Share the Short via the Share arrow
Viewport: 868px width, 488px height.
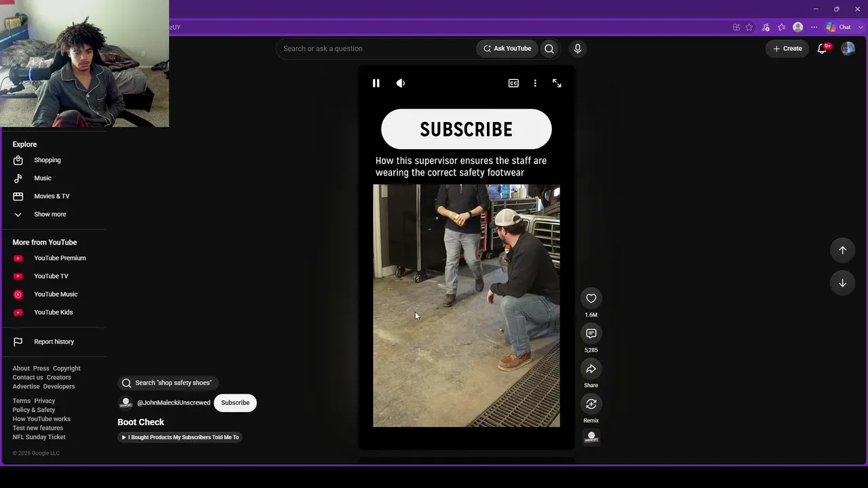point(591,369)
